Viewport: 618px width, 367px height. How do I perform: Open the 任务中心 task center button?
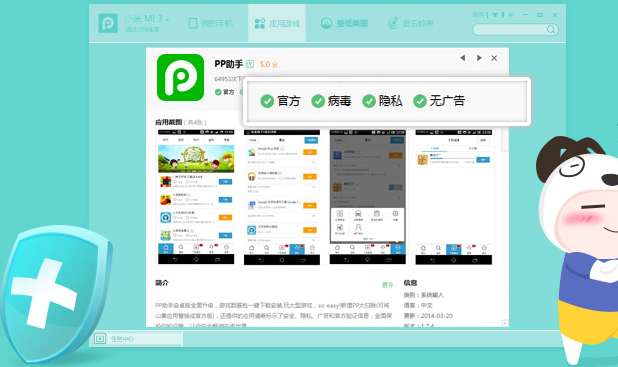point(138,339)
